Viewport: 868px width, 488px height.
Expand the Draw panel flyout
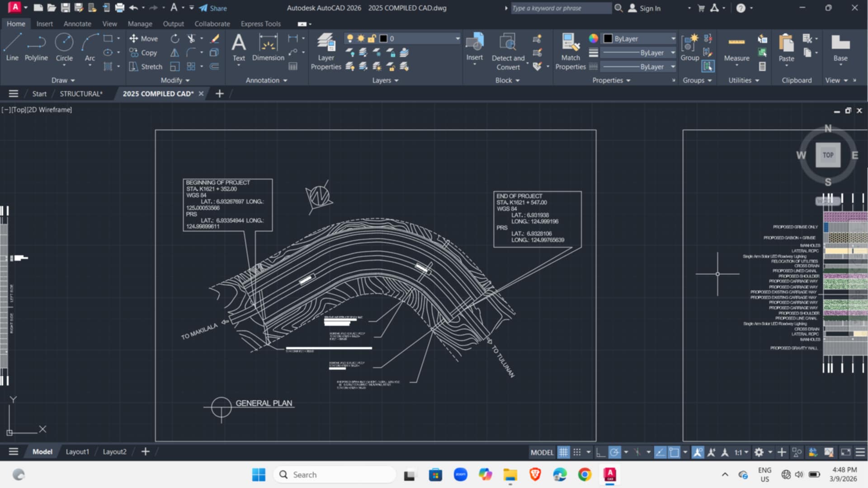[x=63, y=80]
